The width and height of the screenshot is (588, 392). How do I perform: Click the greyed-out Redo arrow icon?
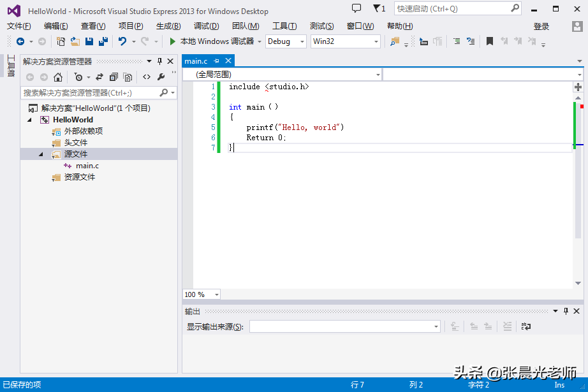click(x=145, y=41)
